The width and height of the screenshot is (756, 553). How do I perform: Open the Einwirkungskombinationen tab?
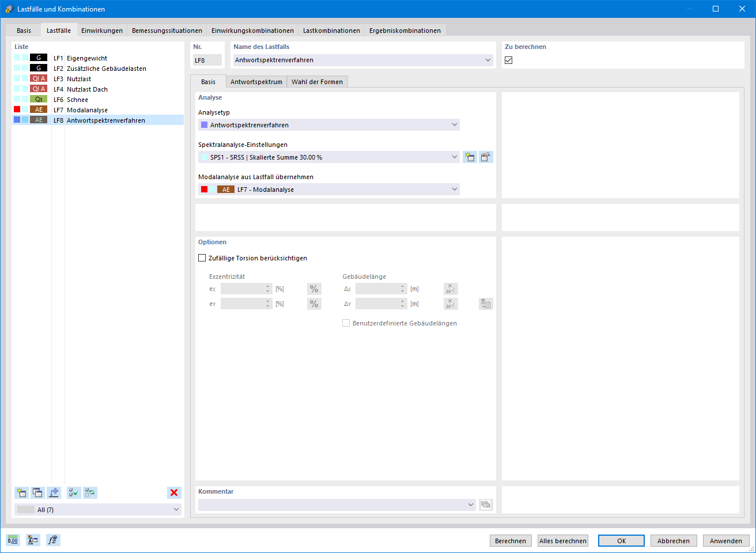click(x=252, y=31)
